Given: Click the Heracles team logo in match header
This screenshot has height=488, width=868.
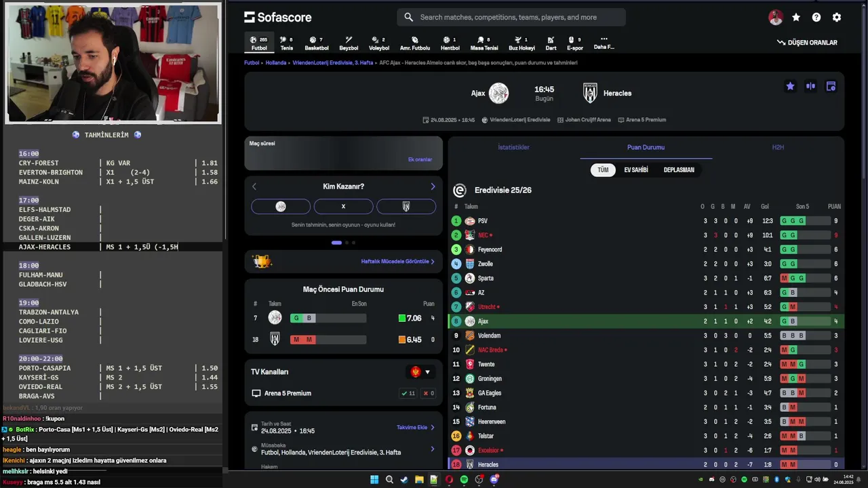Looking at the screenshot, I should coord(590,93).
